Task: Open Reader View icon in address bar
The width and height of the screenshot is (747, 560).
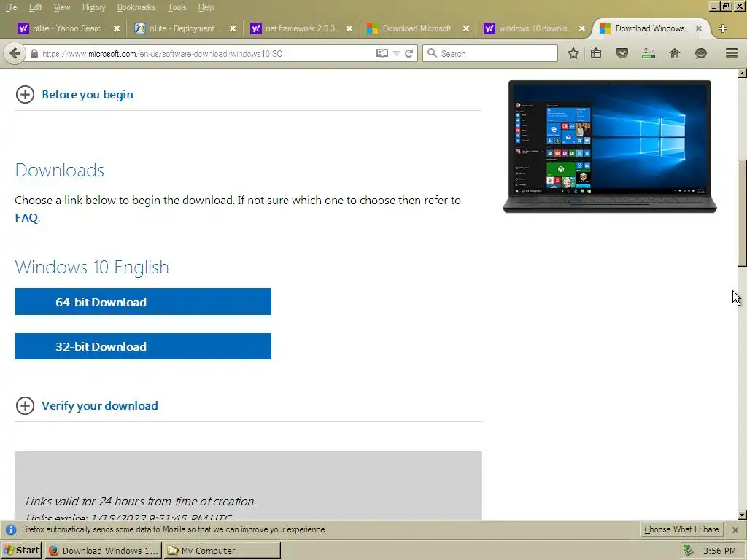Action: (382, 53)
